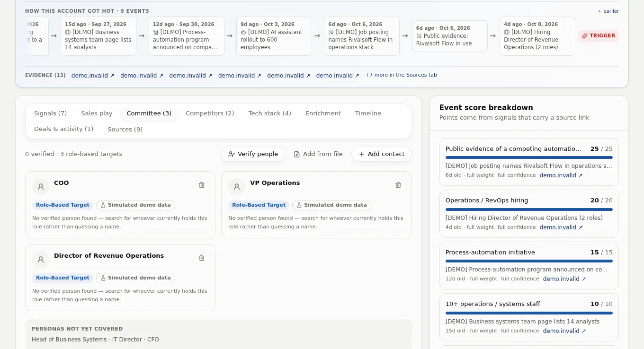The height and width of the screenshot is (349, 644).
Task: Click the COO avatar icon
Action: click(x=41, y=187)
